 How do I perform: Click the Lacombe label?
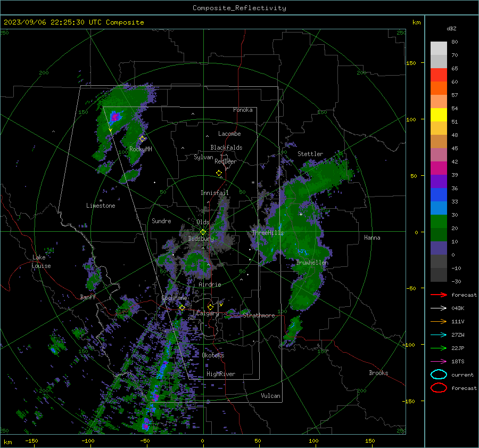coord(229,134)
